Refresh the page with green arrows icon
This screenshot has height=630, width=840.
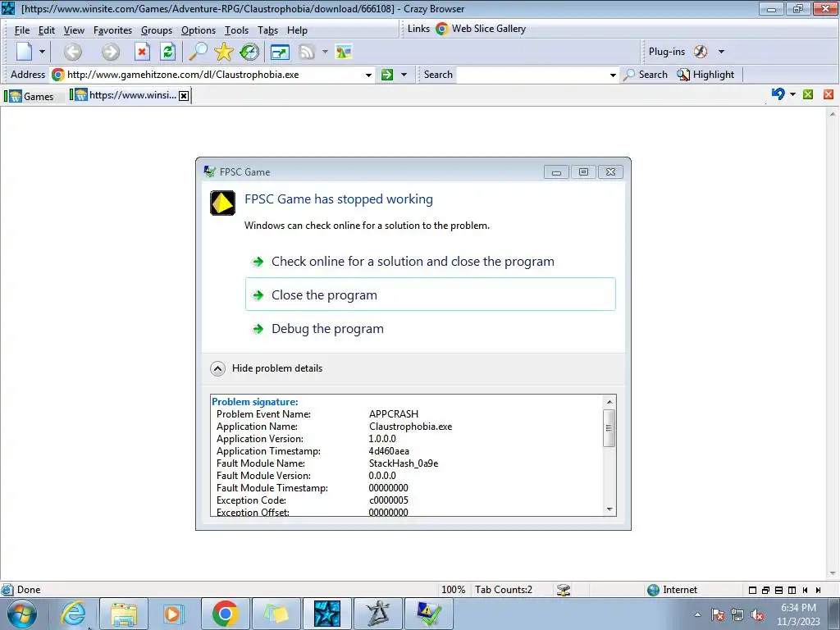coord(167,52)
